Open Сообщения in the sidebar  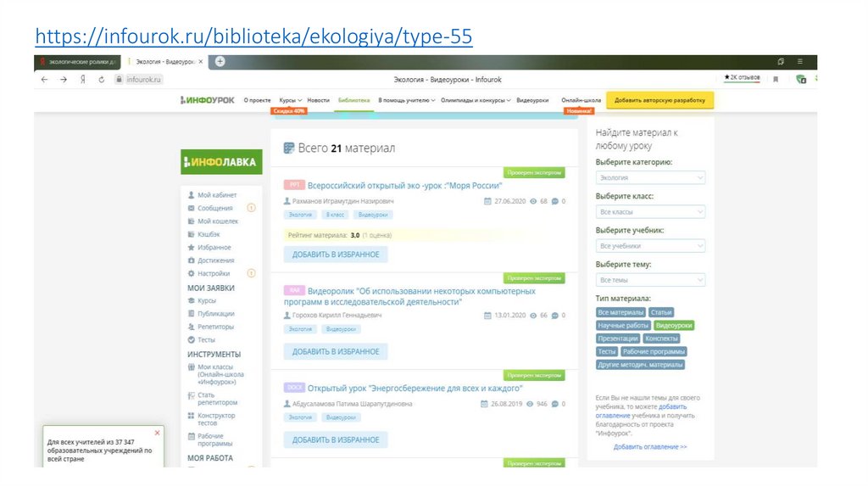(x=214, y=209)
